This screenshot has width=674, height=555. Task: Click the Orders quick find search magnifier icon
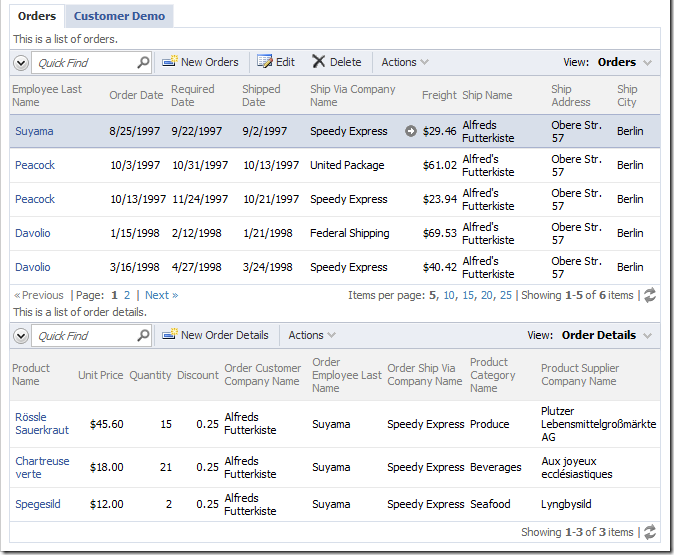143,63
